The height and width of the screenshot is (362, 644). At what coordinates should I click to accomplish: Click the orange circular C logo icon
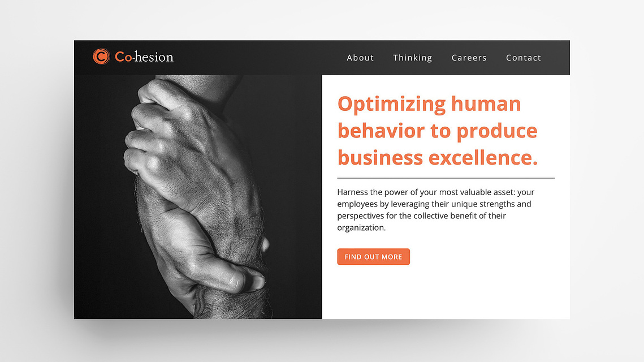(x=101, y=57)
